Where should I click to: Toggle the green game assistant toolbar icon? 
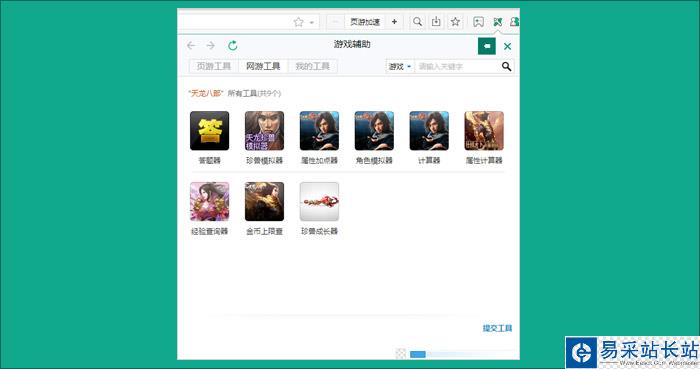(497, 22)
